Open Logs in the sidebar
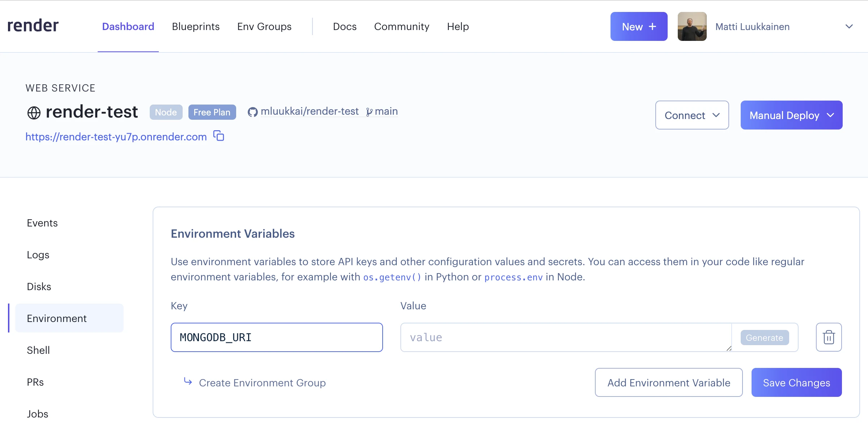 coord(38,255)
